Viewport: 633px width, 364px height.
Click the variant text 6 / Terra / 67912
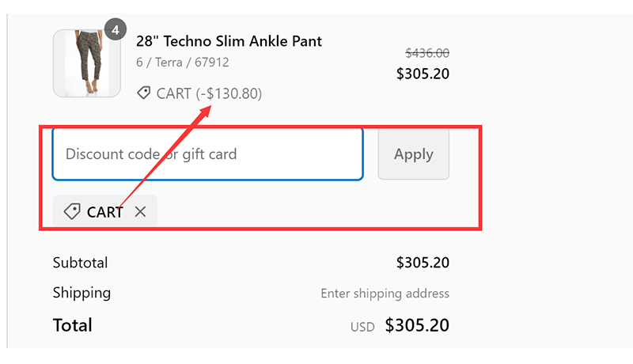[x=183, y=62]
